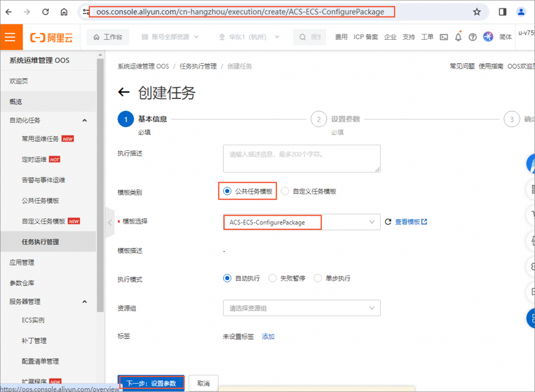Open 支持 in the top navigation

pos(409,37)
